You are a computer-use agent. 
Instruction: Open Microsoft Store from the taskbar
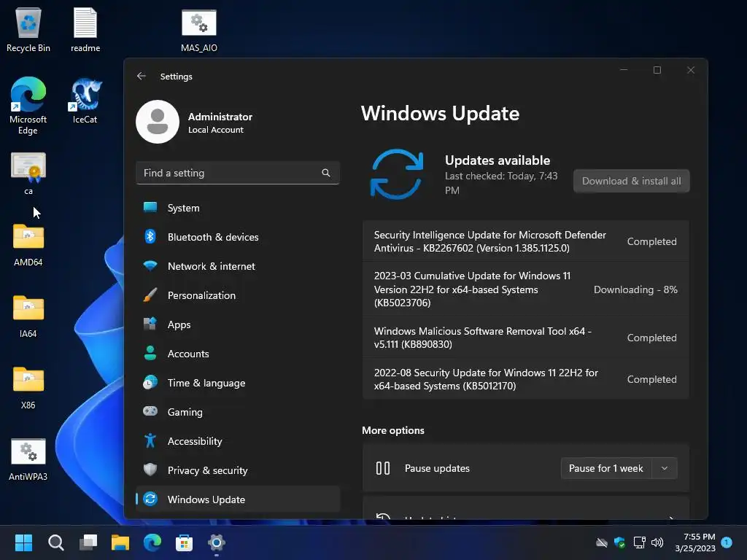point(184,542)
